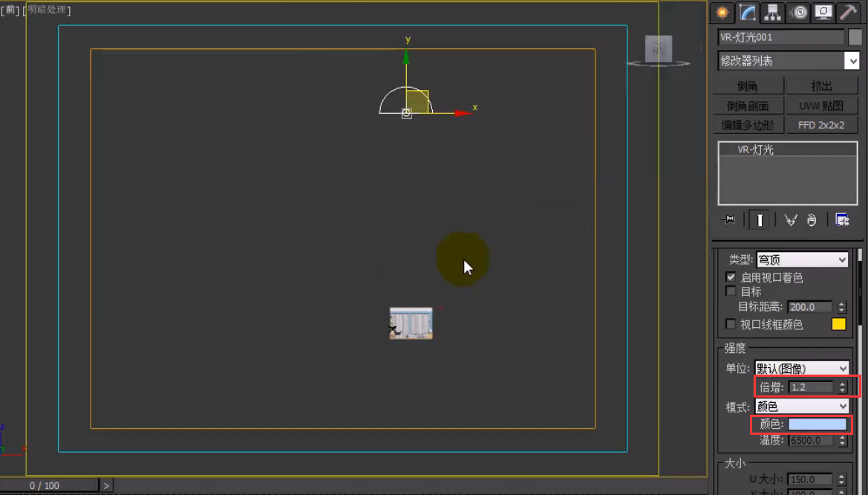Toggle the Pin Stack icon
The image size is (868, 495).
[x=728, y=220]
